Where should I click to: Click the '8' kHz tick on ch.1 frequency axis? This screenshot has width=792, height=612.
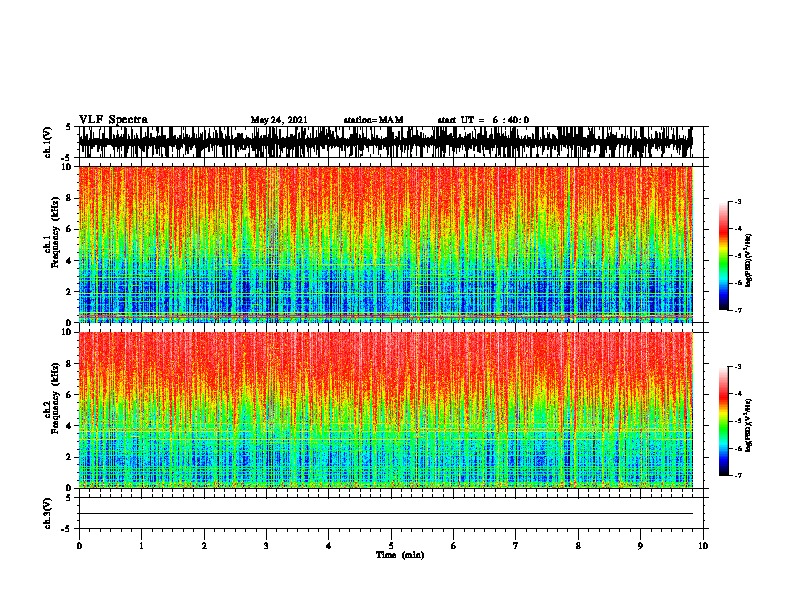(70, 198)
